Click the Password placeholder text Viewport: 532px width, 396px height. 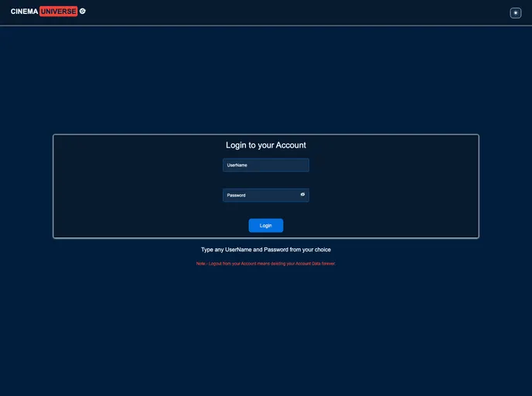[236, 195]
